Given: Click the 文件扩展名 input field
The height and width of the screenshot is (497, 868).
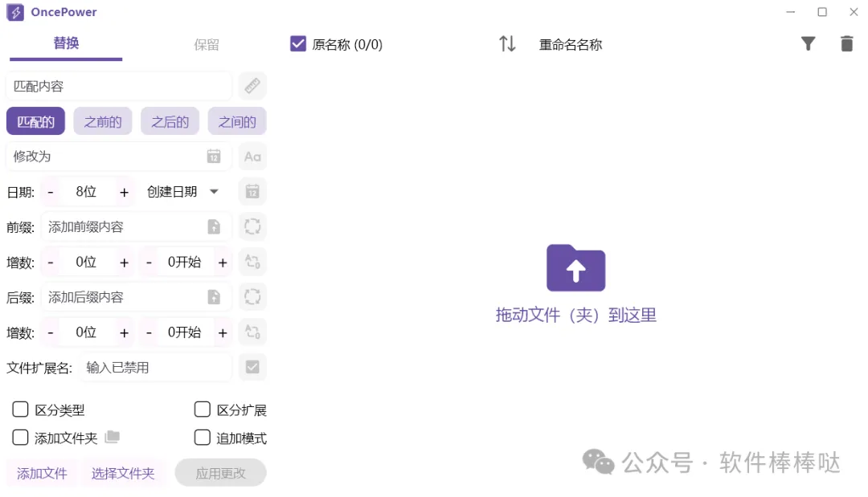Looking at the screenshot, I should tap(156, 367).
